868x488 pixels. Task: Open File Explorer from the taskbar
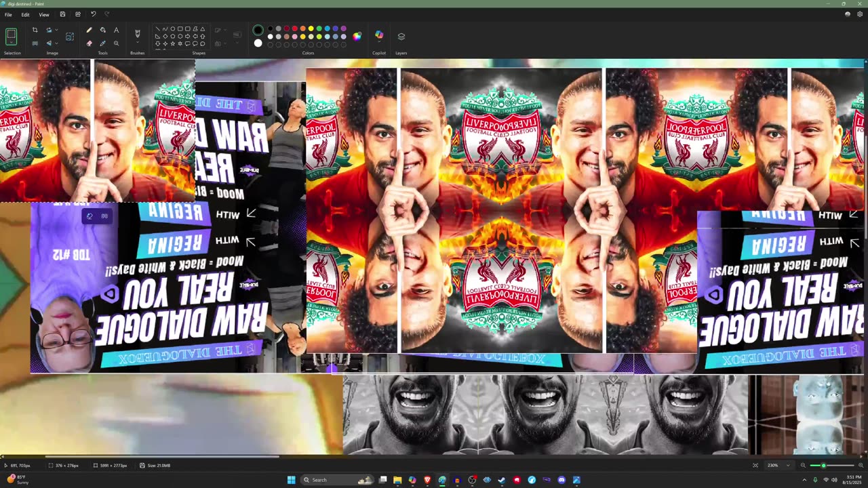point(397,480)
